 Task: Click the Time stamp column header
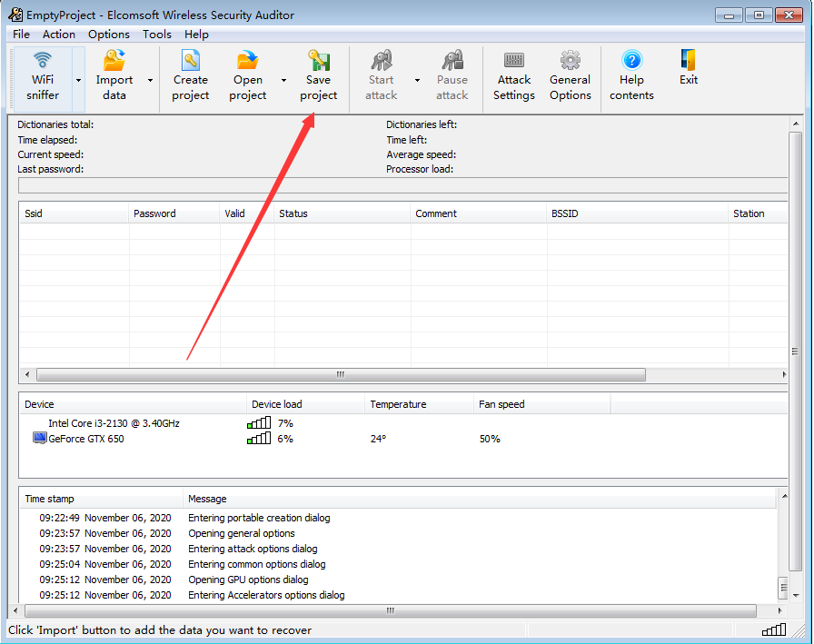tap(100, 499)
